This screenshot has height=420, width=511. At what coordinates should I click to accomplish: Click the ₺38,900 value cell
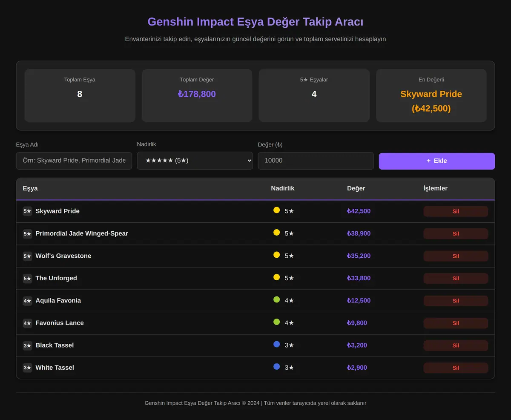click(x=359, y=233)
